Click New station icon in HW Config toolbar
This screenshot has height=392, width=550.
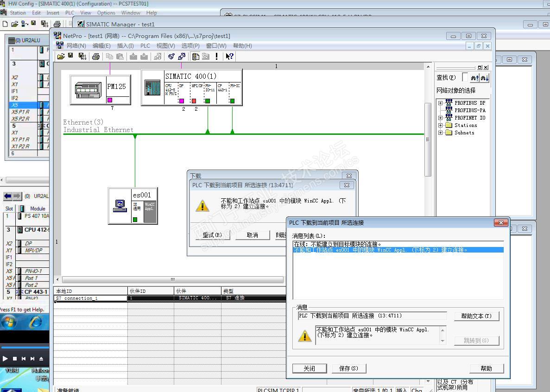pos(5,24)
